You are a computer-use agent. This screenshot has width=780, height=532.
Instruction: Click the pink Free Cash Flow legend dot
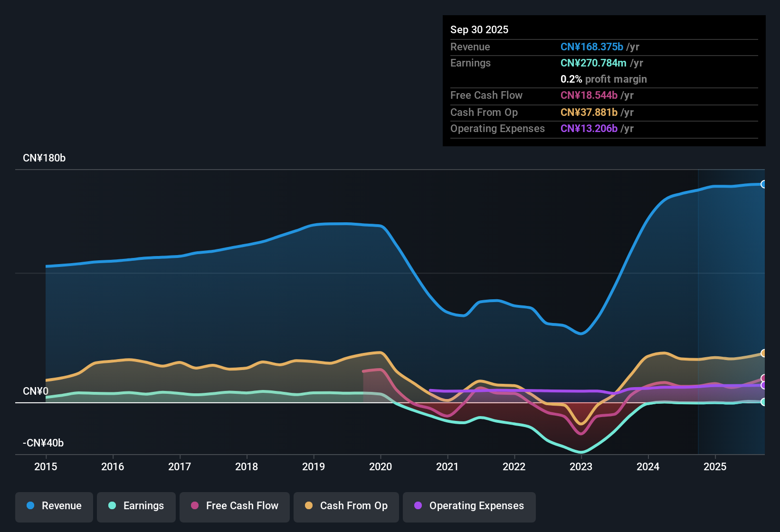click(195, 506)
